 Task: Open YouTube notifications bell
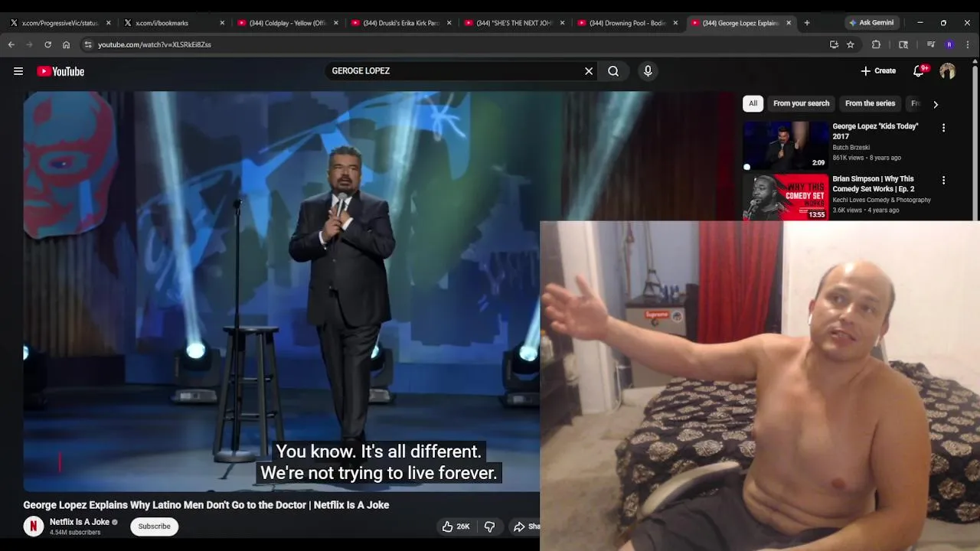pos(919,71)
